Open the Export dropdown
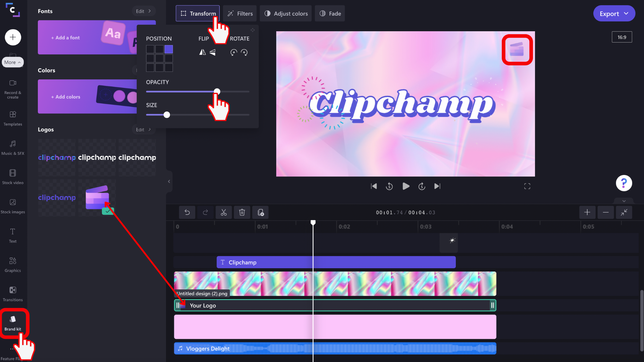The height and width of the screenshot is (362, 644). [614, 13]
